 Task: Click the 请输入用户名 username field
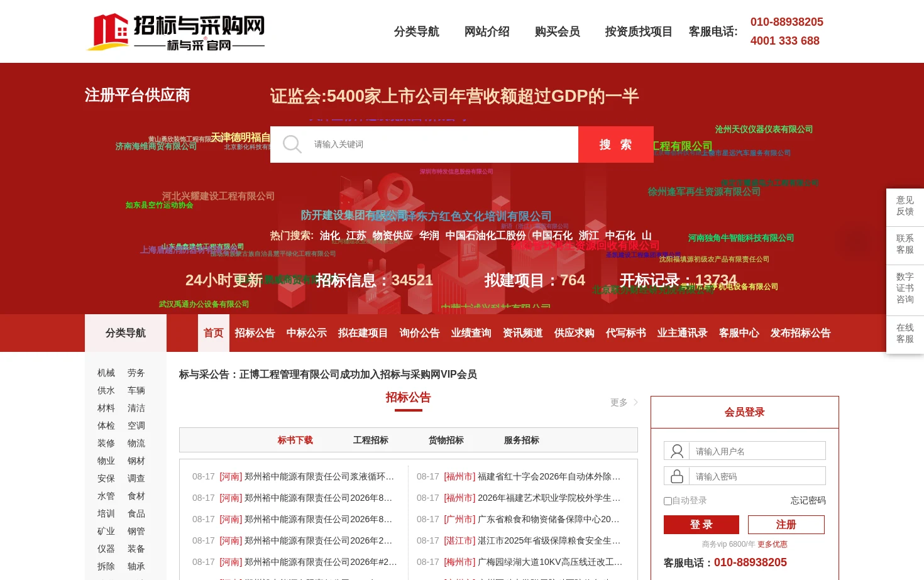tap(757, 451)
